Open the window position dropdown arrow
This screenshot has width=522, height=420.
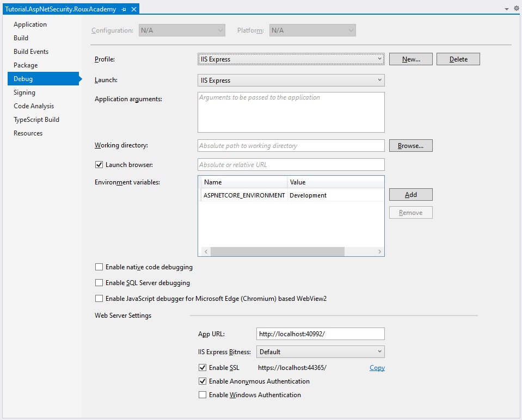[x=506, y=9]
